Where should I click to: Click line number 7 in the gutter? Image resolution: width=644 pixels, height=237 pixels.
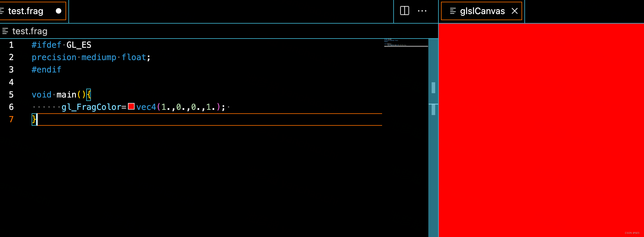pyautogui.click(x=11, y=119)
